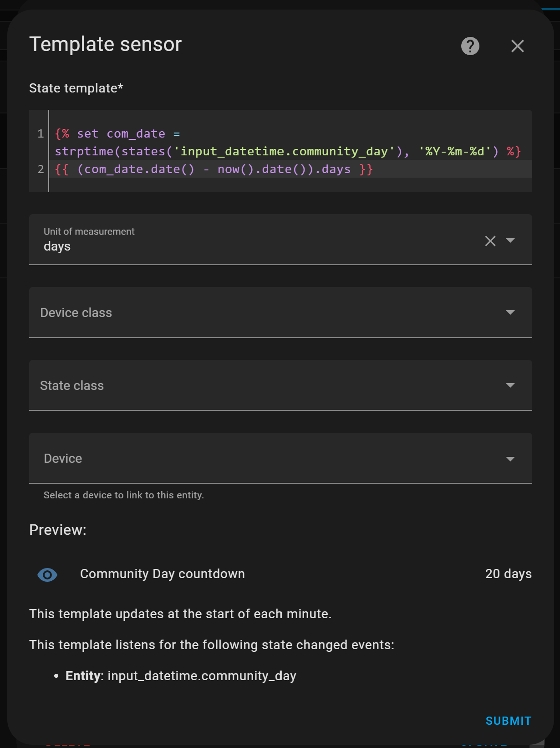Expand the Unit of measurement dropdown arrow
Screen dimensions: 560x748
(x=510, y=240)
